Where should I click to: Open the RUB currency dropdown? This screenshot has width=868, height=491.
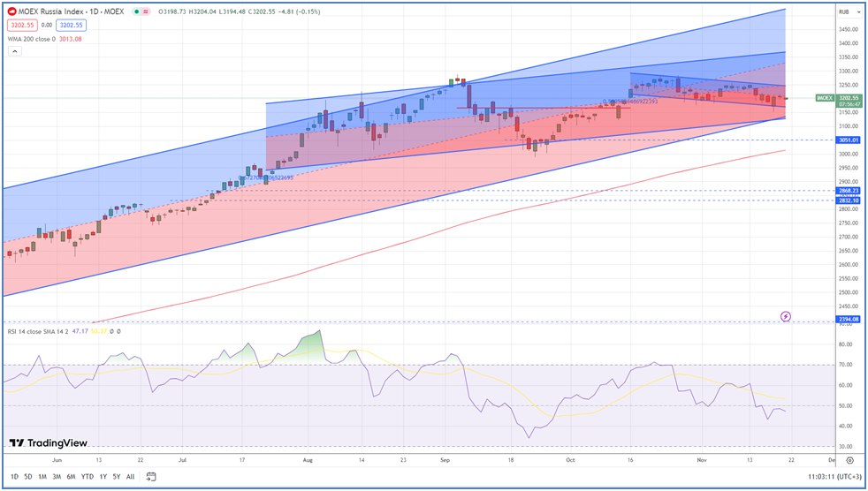850,11
